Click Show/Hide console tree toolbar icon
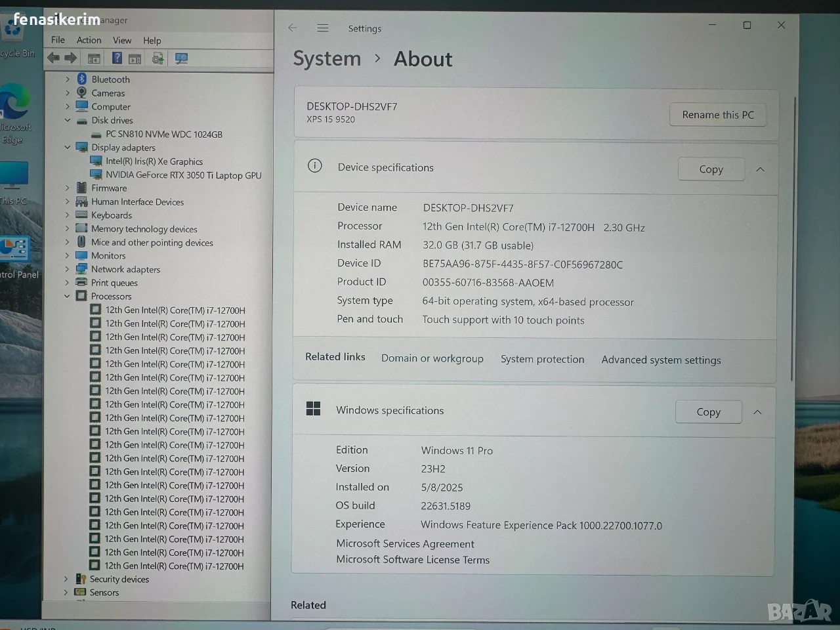 coord(94,58)
